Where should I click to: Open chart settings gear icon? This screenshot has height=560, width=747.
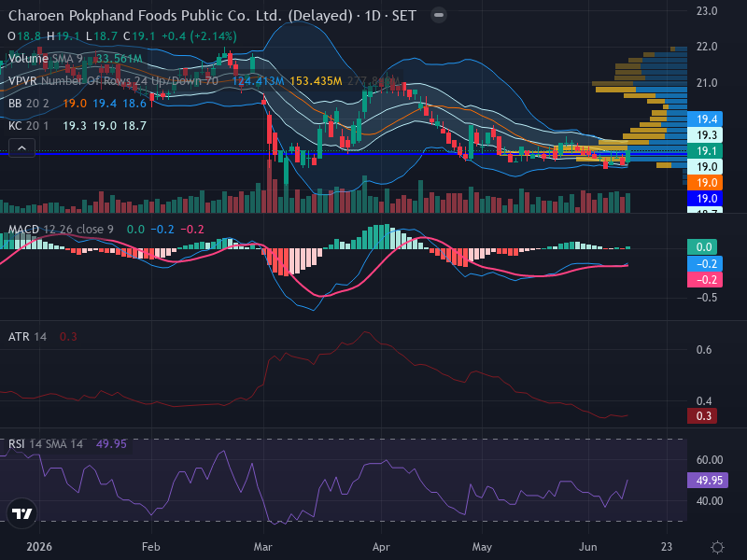click(x=717, y=547)
